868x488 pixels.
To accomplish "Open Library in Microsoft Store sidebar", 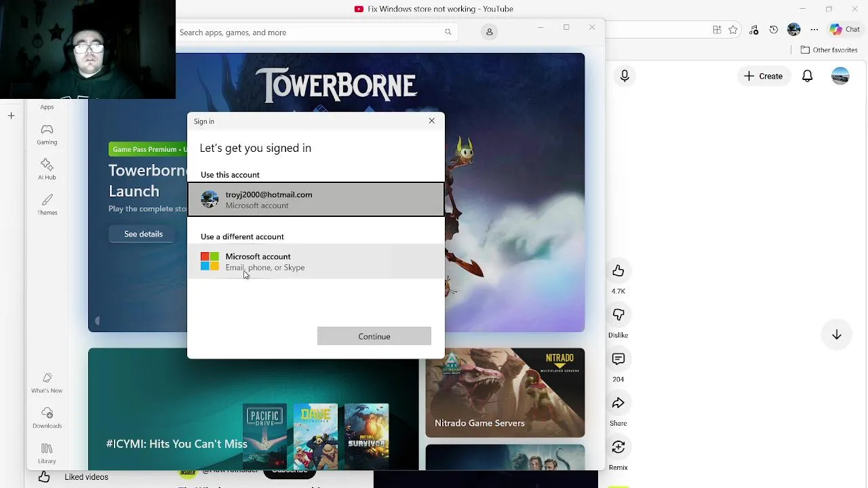I will [x=47, y=453].
